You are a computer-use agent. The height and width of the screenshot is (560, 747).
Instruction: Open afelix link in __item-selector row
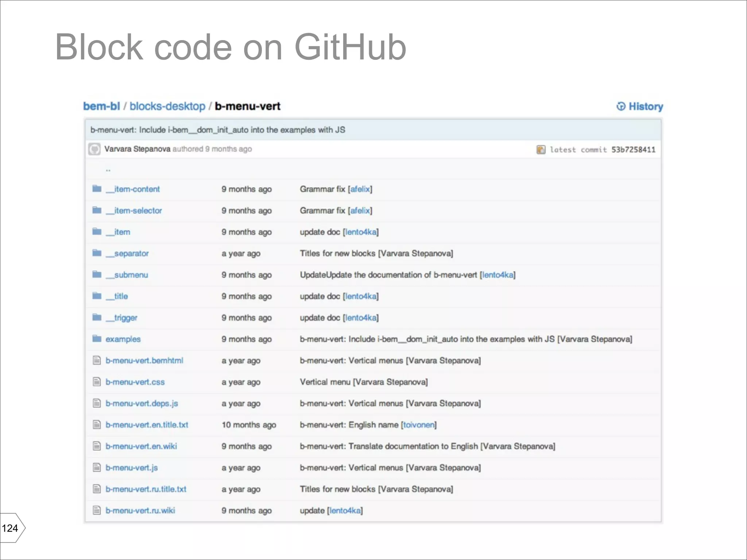[360, 211]
